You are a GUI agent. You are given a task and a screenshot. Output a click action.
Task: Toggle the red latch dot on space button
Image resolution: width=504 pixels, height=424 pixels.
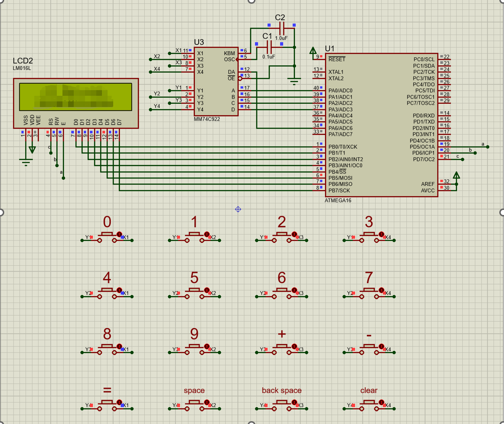(207, 402)
